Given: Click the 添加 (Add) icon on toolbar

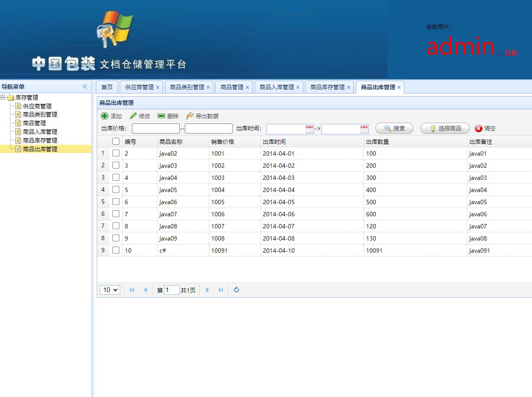Looking at the screenshot, I should (x=105, y=116).
